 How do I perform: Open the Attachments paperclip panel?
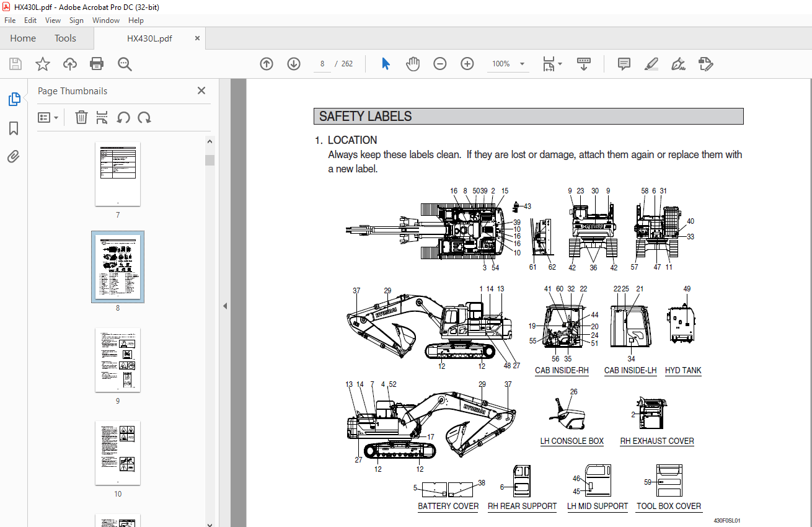click(14, 156)
